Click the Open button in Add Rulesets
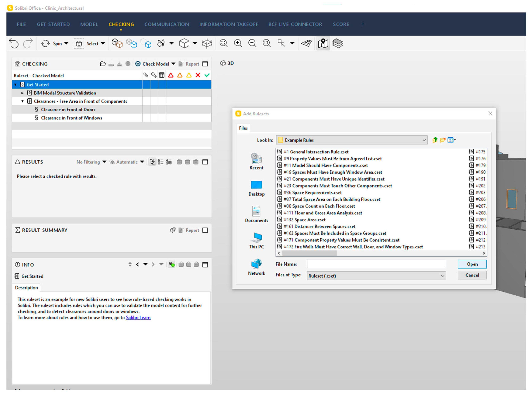The height and width of the screenshot is (395, 532). tap(472, 264)
